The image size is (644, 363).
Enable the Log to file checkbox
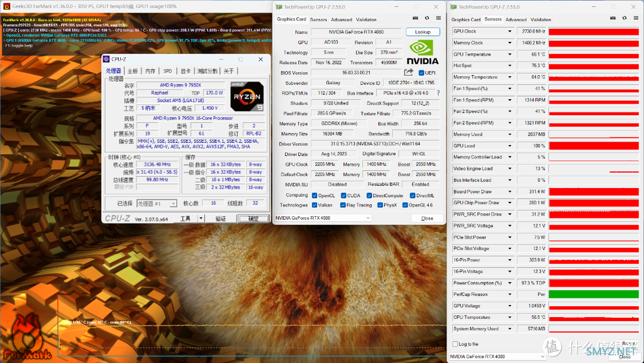[455, 344]
